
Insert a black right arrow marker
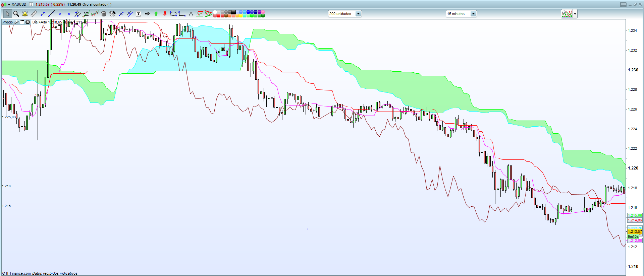pyautogui.click(x=147, y=14)
